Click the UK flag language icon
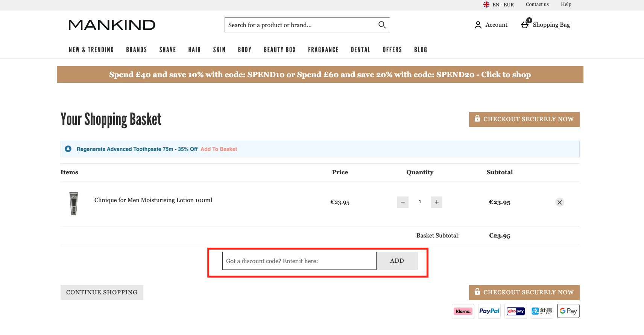Viewport: 644px width, 335px height. tap(486, 5)
